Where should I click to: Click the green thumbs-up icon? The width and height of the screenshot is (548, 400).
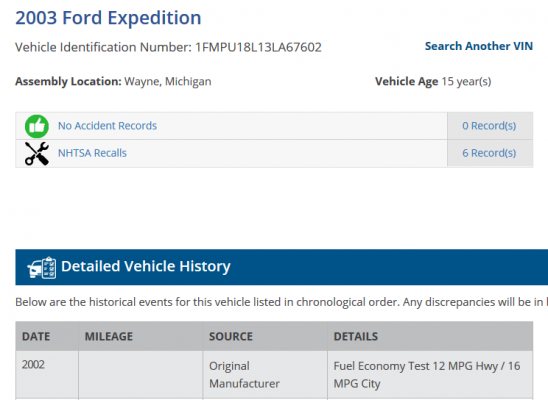tap(37, 126)
